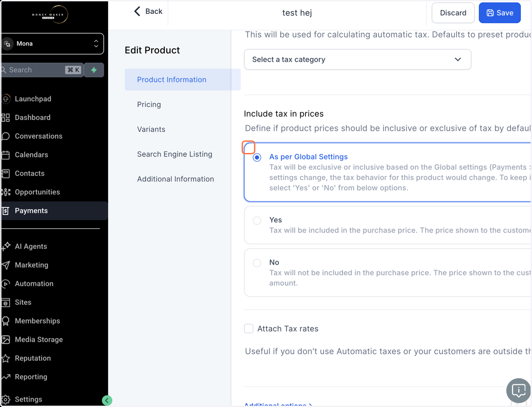The image size is (532, 407).
Task: Switch to Additional Information section
Action: (x=176, y=179)
